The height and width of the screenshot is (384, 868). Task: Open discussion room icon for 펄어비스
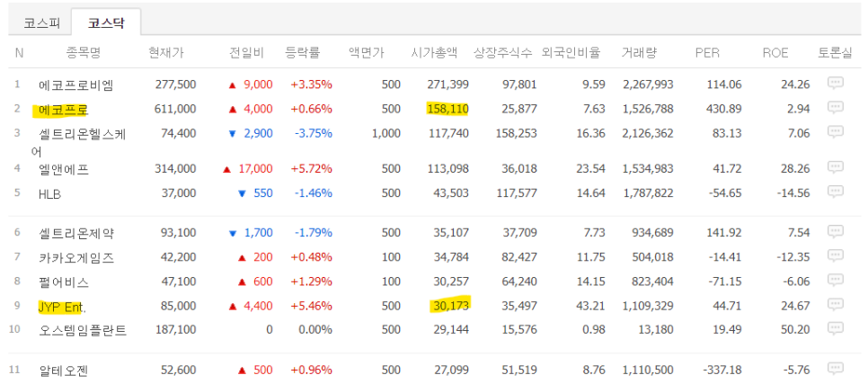pos(835,280)
